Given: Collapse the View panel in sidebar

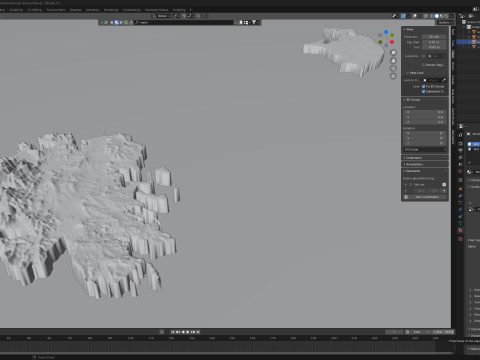Looking at the screenshot, I should point(409,29).
